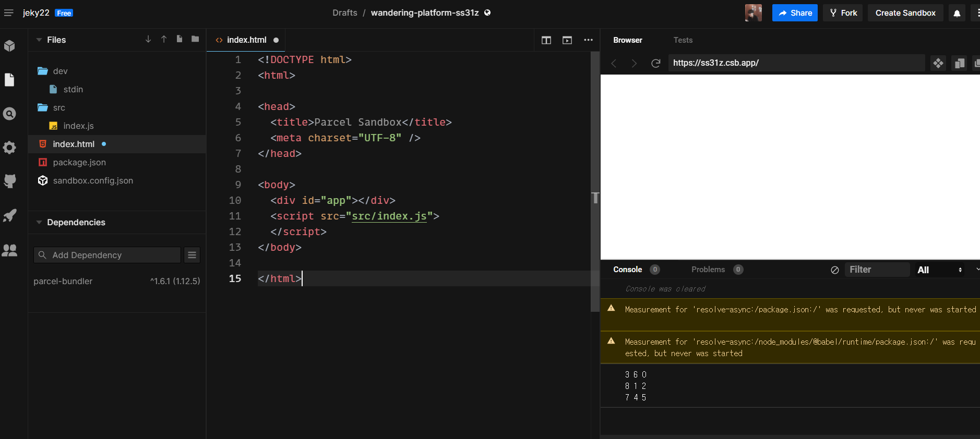980x439 pixels.
Task: Open Search sidebar icon
Action: point(9,114)
